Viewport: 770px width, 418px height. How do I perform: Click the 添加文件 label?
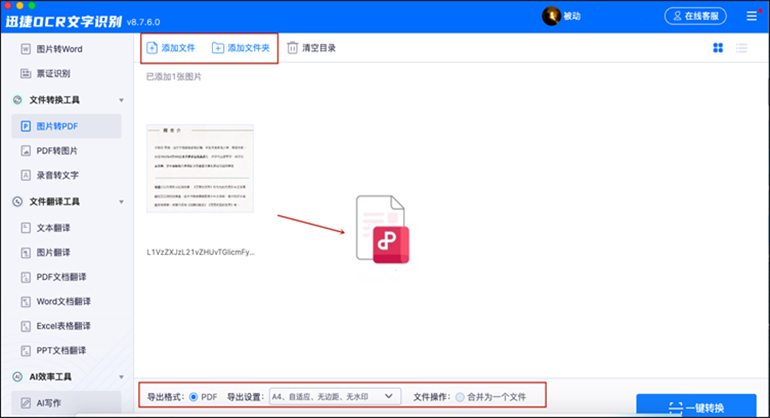click(x=178, y=48)
